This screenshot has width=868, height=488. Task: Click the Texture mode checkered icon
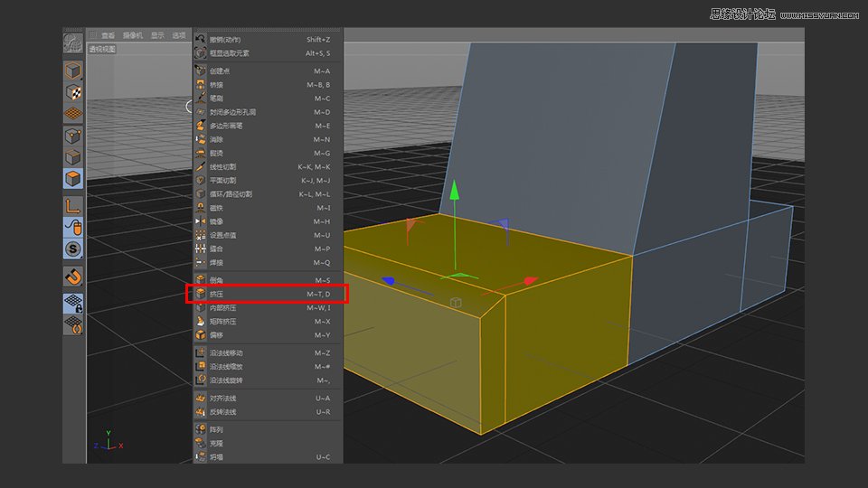(74, 92)
